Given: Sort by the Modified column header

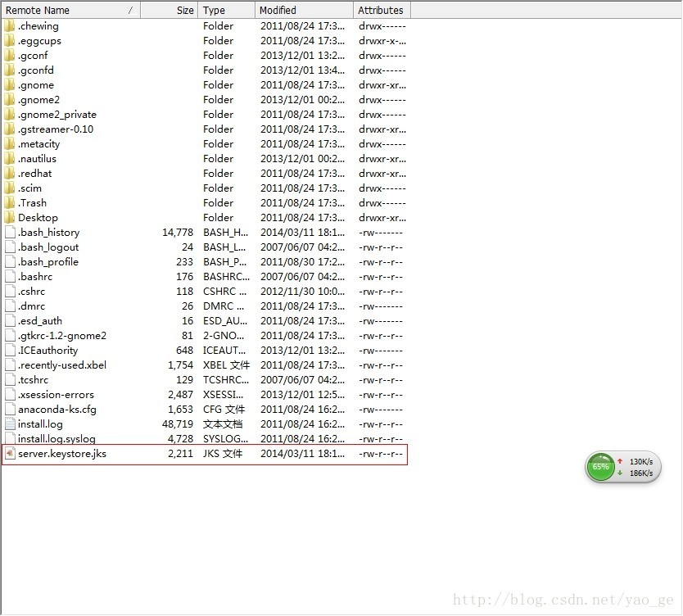Looking at the screenshot, I should click(x=304, y=10).
